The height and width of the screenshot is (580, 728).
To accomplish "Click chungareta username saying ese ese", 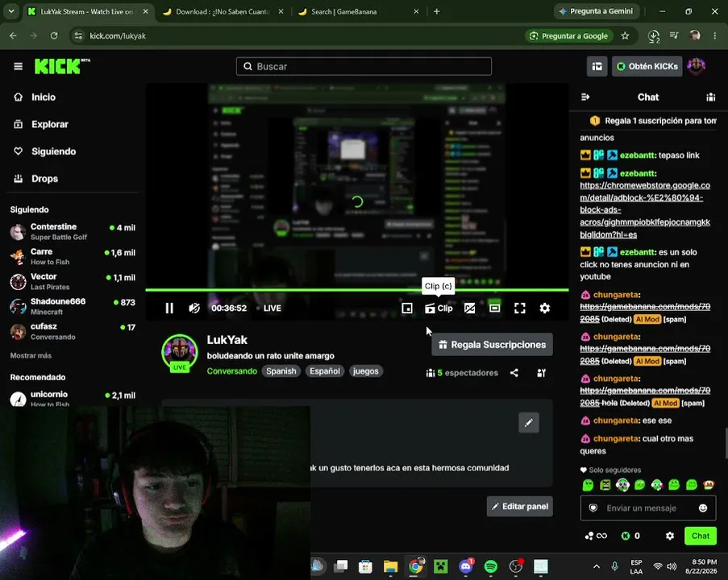I will click(x=616, y=420).
